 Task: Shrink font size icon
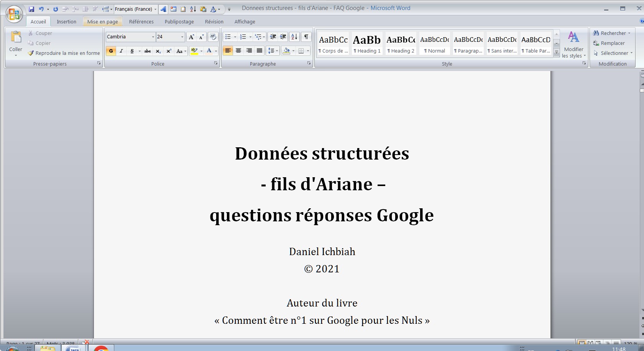click(202, 37)
